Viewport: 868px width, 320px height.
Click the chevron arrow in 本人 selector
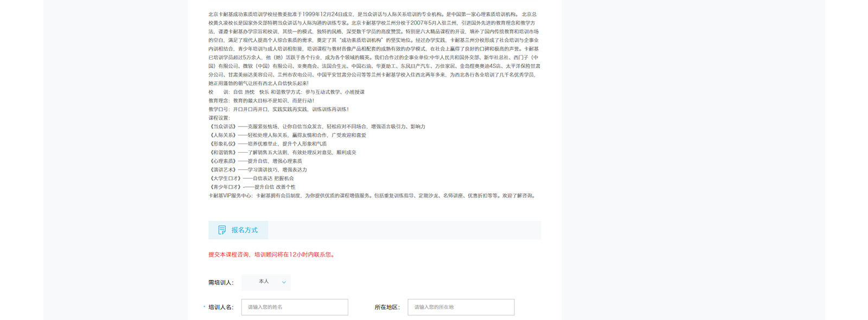tap(284, 282)
